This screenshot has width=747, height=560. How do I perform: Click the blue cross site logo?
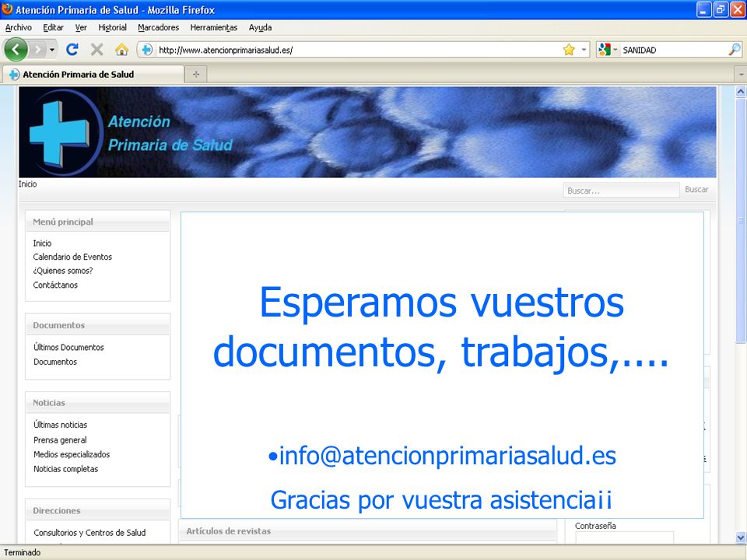pos(59,134)
